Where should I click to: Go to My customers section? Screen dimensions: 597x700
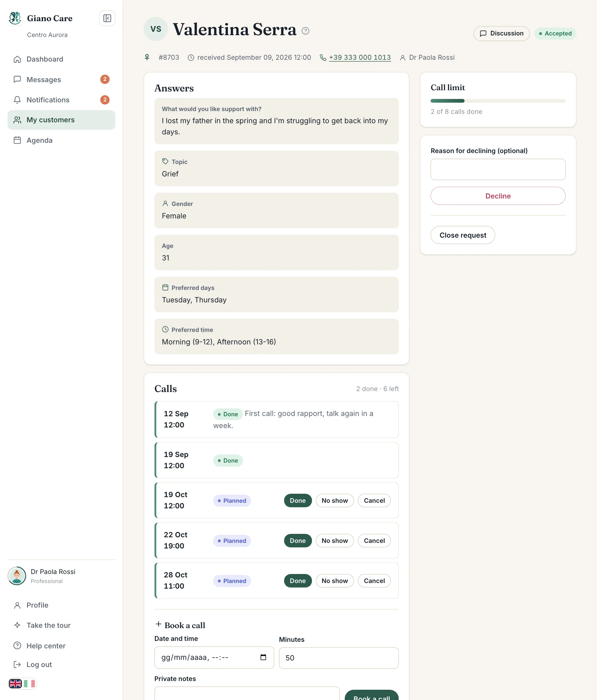61,120
